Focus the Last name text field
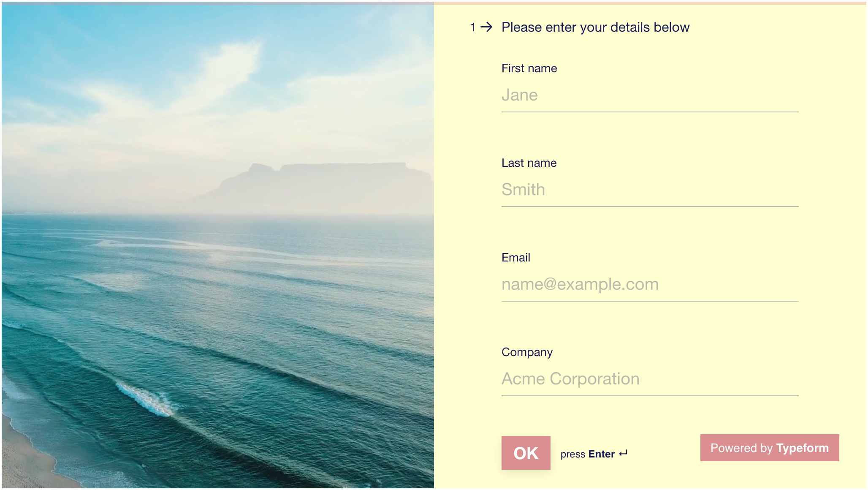This screenshot has height=490, width=868. [x=649, y=190]
